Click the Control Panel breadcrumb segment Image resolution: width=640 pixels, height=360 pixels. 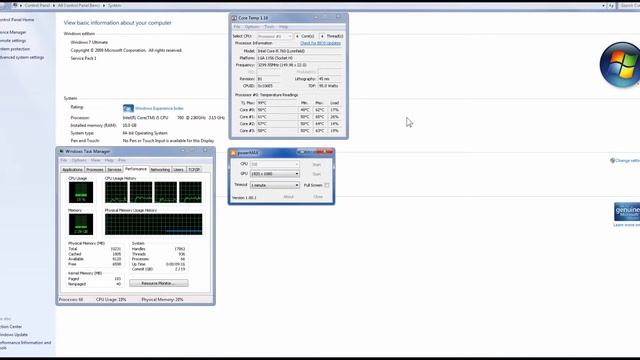(37, 6)
